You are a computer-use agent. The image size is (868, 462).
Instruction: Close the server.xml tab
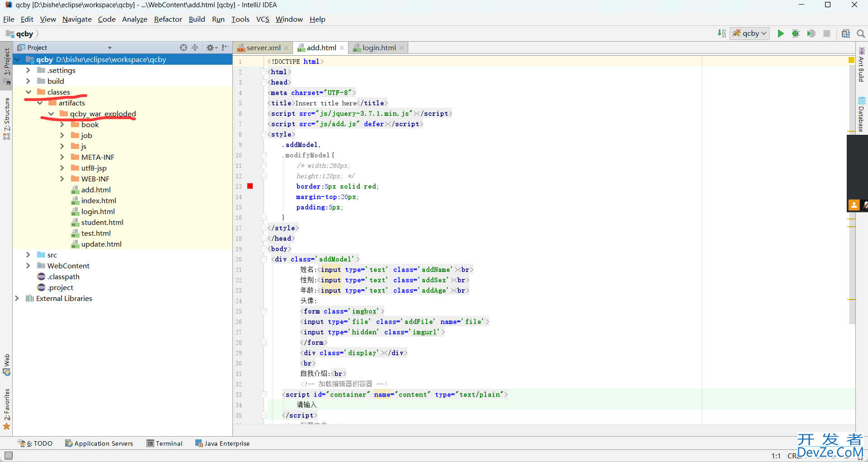[x=286, y=48]
